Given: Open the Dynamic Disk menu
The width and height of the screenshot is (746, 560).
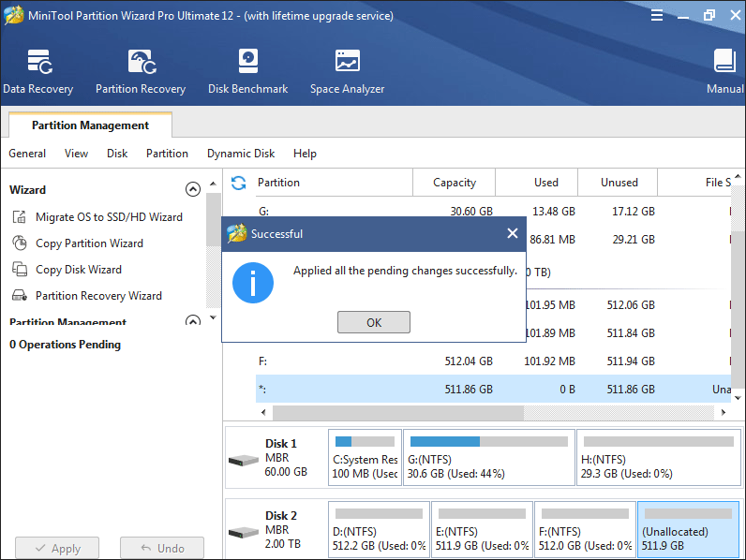Looking at the screenshot, I should coord(241,154).
